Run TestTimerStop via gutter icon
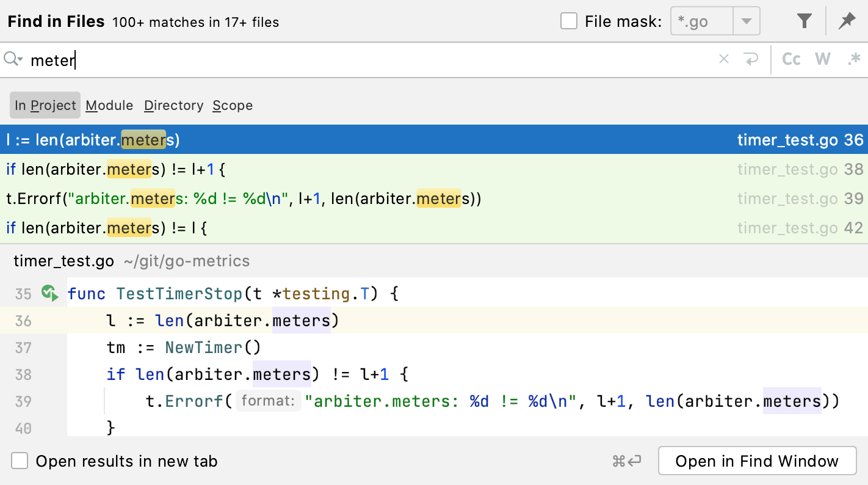868x485 pixels. coord(49,294)
